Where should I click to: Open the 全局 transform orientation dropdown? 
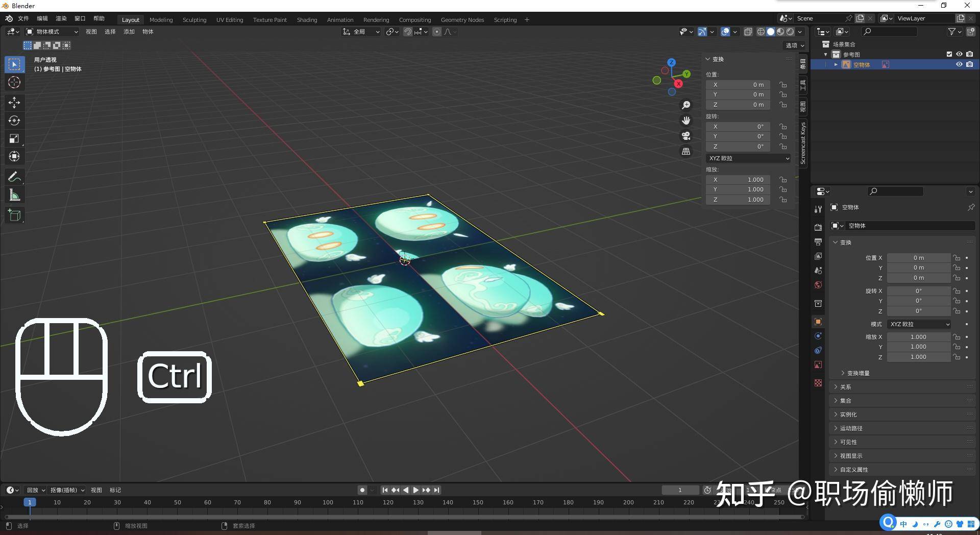(361, 32)
